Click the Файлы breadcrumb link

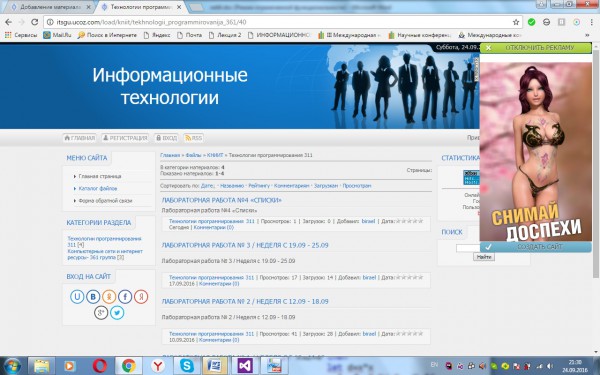(194, 155)
